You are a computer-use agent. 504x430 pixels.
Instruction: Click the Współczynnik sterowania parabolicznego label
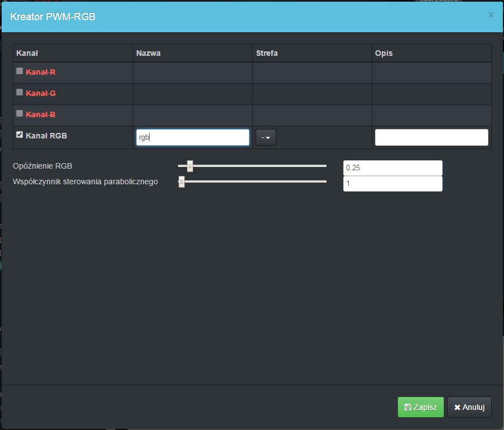(85, 181)
